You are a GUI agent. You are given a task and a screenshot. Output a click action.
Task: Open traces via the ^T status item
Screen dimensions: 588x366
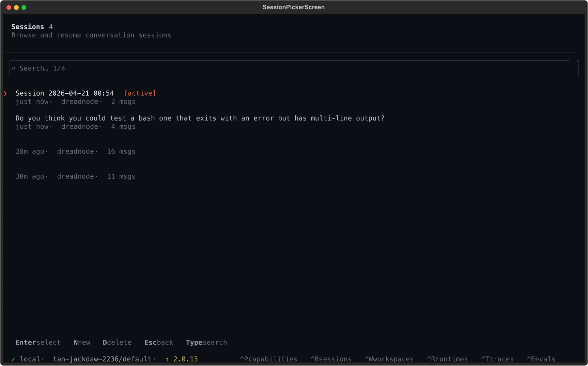(497, 359)
